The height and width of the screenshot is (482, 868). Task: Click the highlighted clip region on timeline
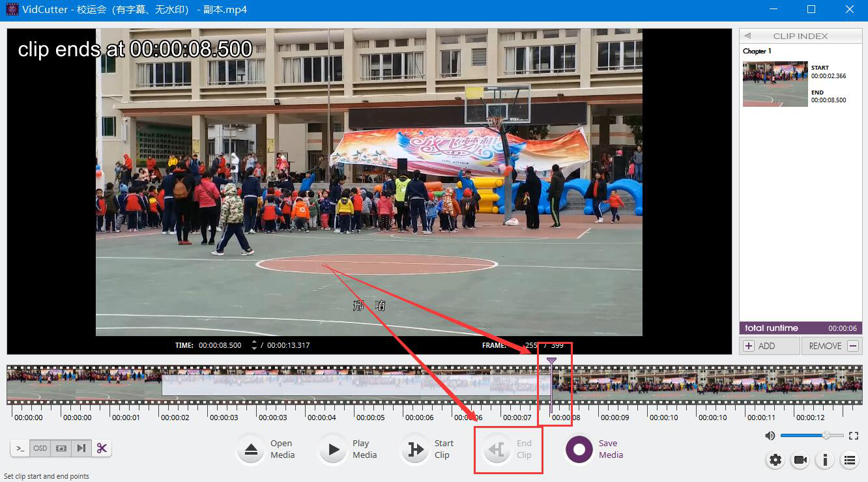click(356, 384)
